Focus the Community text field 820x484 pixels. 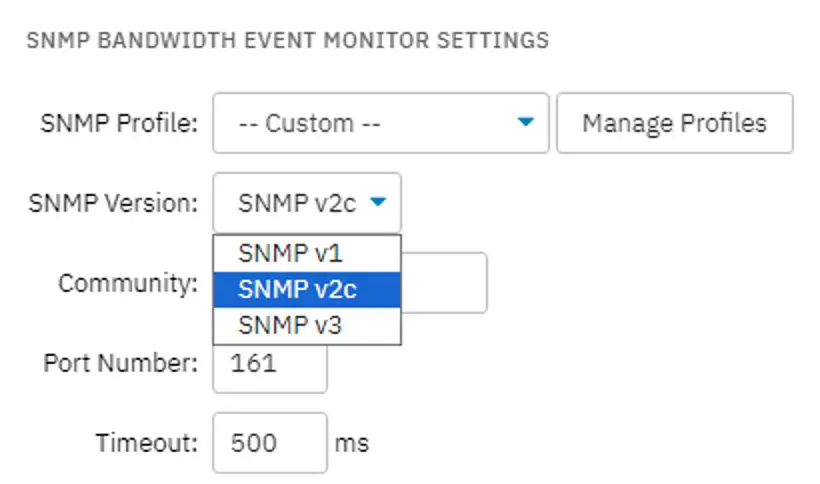click(445, 283)
